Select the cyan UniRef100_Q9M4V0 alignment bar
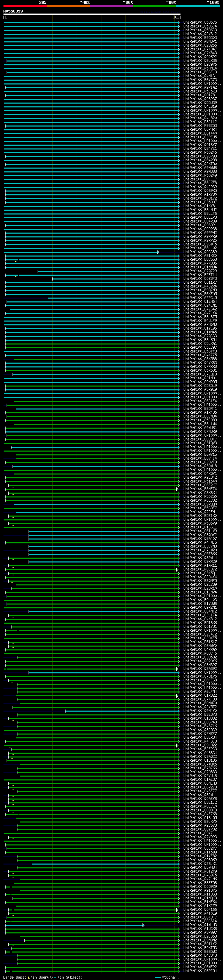This screenshot has height=980, width=223. point(121,711)
